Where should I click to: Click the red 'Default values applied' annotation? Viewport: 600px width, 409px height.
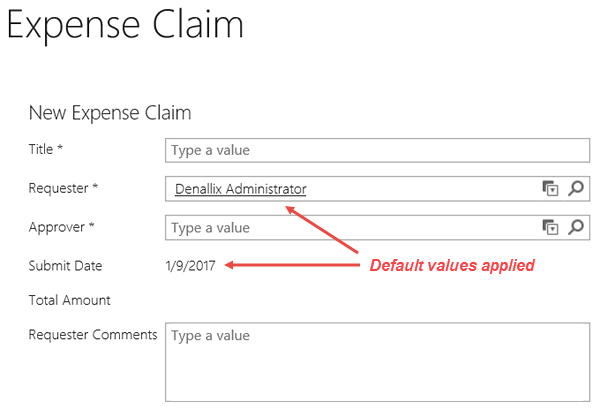(x=452, y=266)
